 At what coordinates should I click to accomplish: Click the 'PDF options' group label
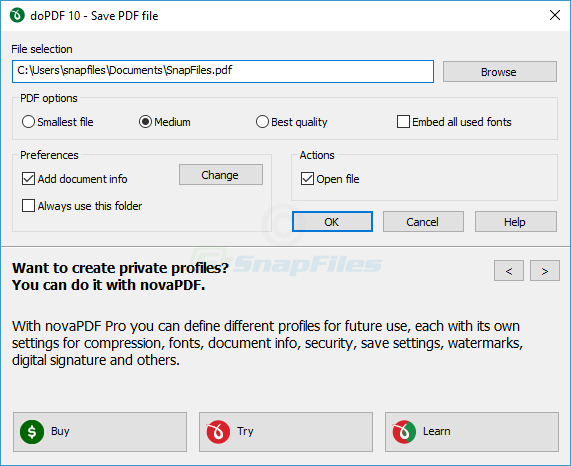coord(49,98)
